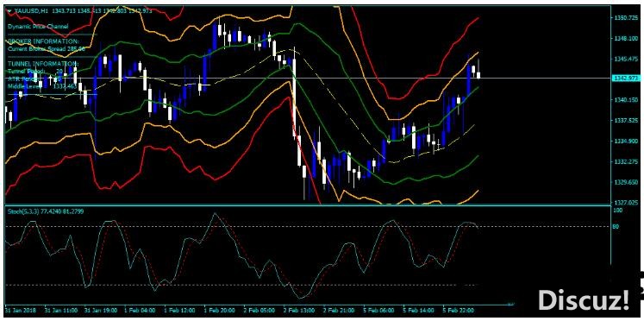Click the current price tag 1342.973

625,78
